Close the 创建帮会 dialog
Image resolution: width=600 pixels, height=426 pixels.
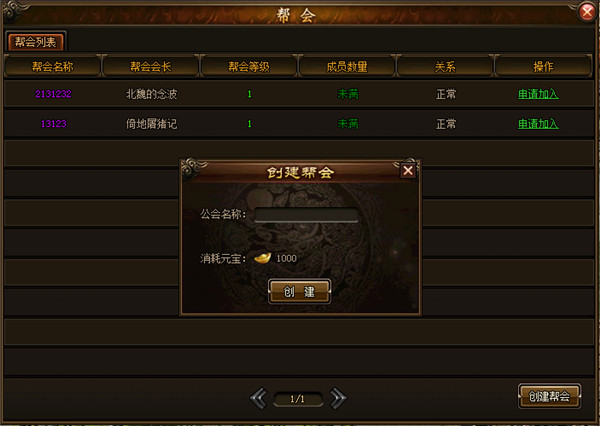point(408,170)
